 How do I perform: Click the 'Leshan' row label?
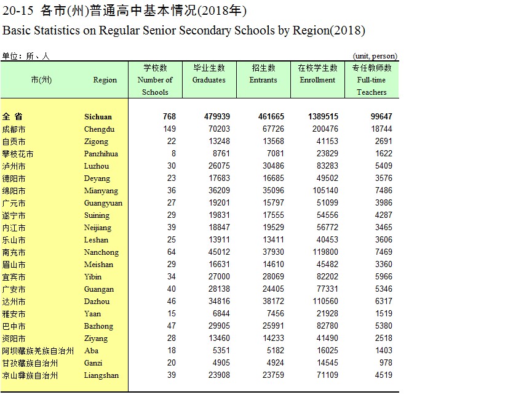tap(96, 240)
